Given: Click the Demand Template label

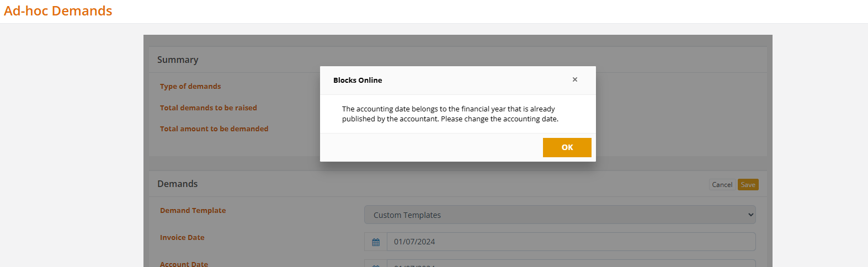Looking at the screenshot, I should (193, 210).
